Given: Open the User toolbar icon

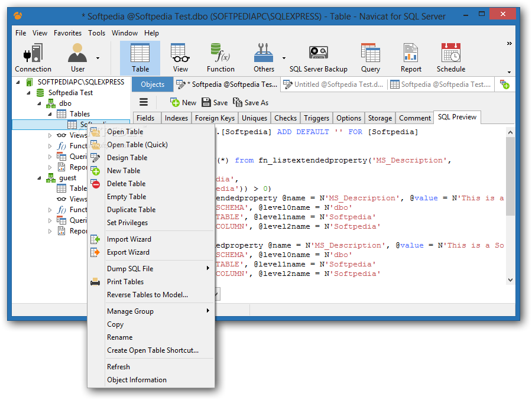Looking at the screenshot, I should (x=77, y=58).
